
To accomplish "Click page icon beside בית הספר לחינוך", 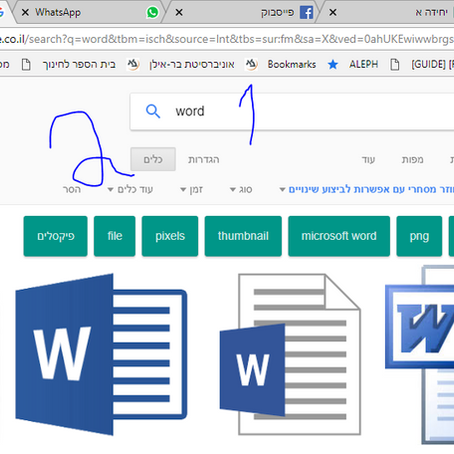I will coord(26,64).
